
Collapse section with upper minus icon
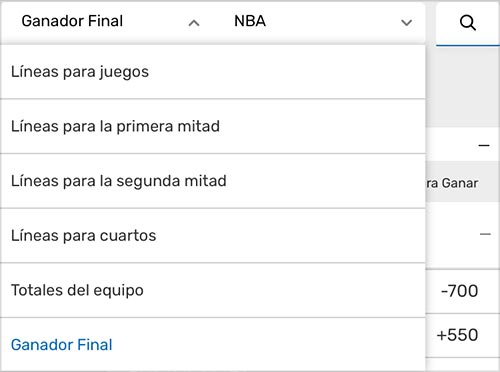coord(484,145)
